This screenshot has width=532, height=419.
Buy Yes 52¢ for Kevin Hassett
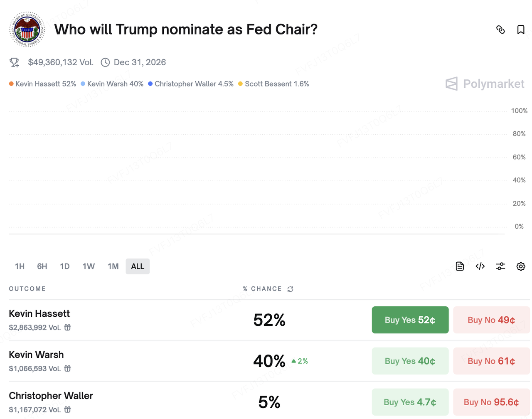pos(410,320)
